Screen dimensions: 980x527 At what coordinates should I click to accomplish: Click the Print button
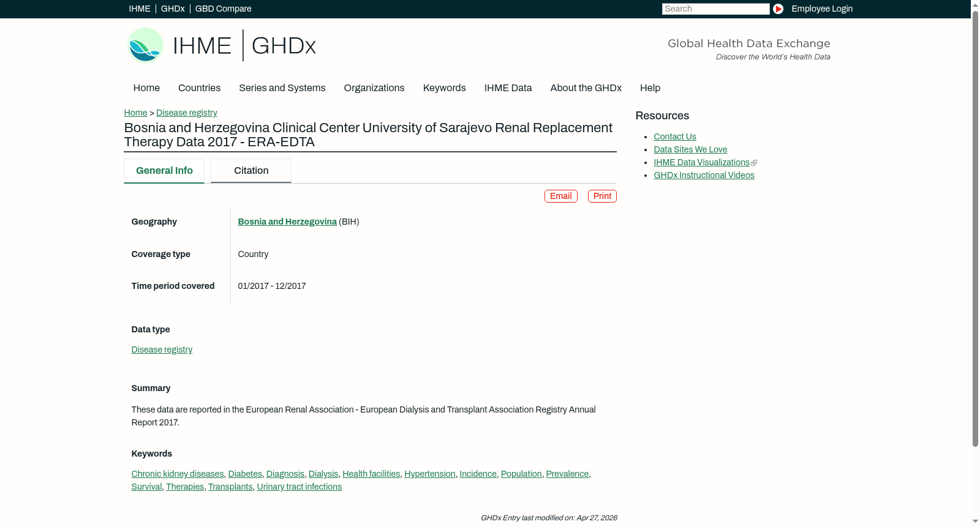point(603,196)
